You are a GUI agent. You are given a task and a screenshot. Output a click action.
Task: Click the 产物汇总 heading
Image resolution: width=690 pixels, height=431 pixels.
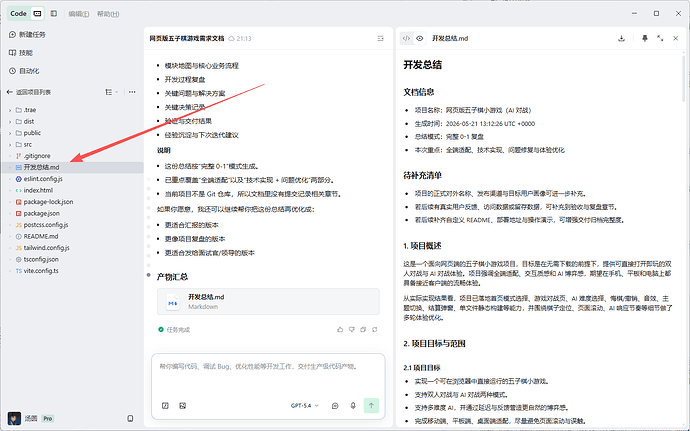172,277
